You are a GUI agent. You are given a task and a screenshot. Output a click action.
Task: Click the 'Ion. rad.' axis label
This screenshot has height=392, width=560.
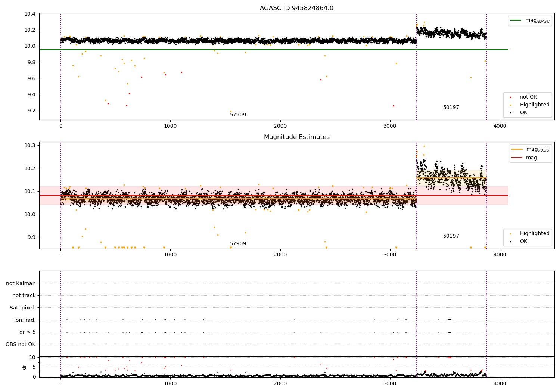tap(25, 320)
